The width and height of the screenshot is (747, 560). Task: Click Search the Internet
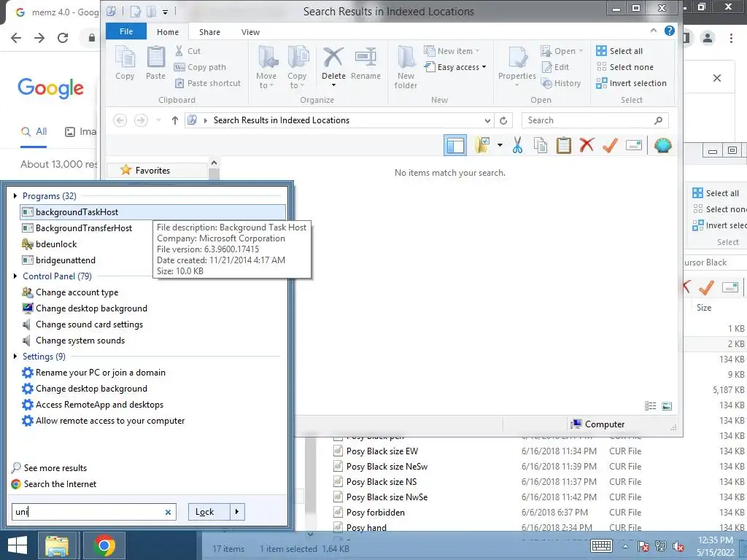point(54,484)
